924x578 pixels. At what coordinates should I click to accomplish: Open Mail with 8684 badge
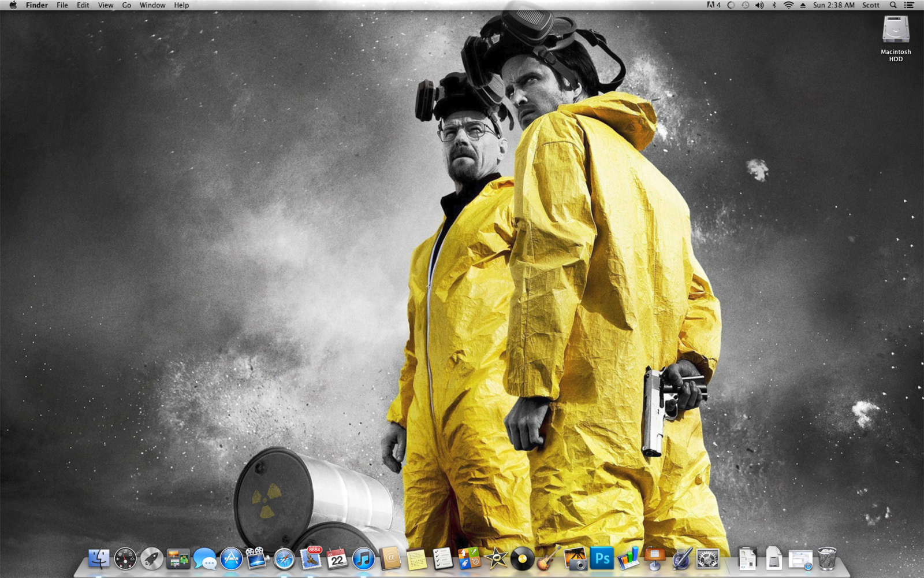click(311, 559)
